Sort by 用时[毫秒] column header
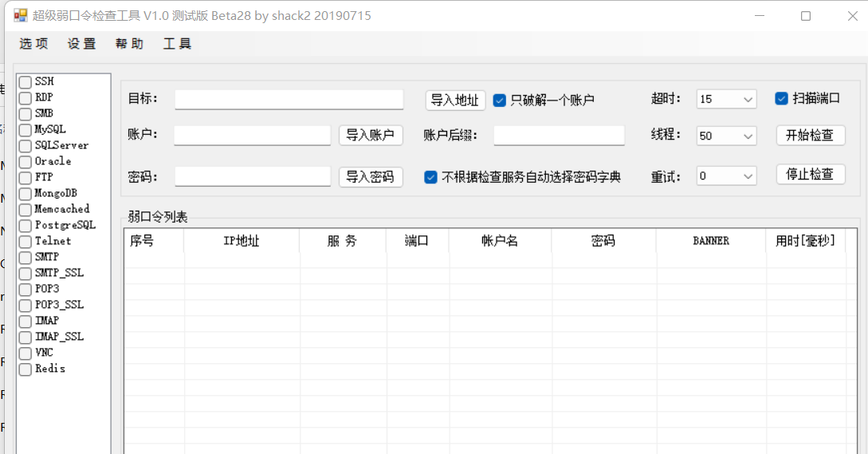Image resolution: width=868 pixels, height=454 pixels. pos(806,241)
